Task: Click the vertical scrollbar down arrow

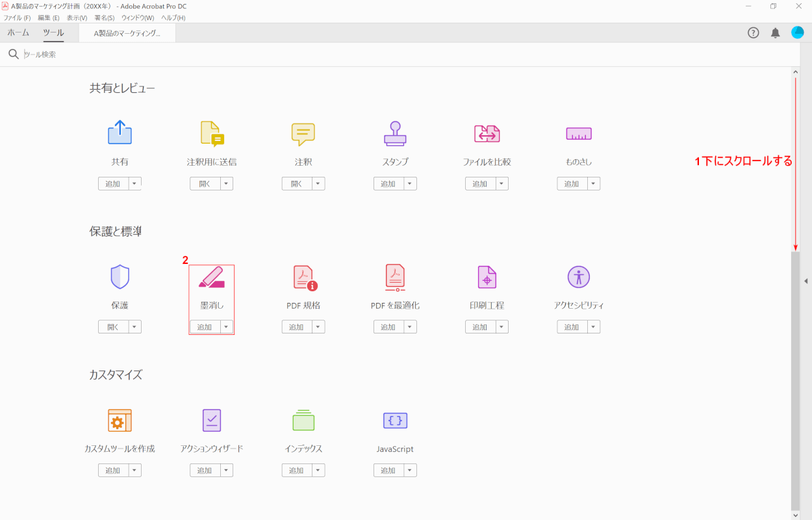Action: pyautogui.click(x=796, y=515)
